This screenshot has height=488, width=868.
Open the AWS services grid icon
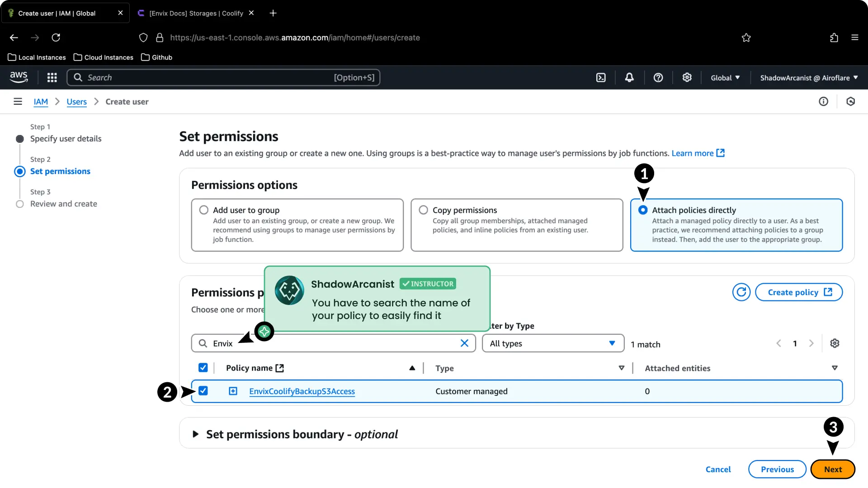tap(52, 77)
